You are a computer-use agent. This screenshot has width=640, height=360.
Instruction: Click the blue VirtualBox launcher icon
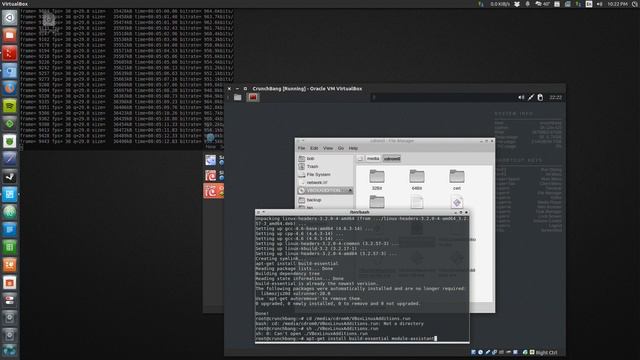[9, 194]
